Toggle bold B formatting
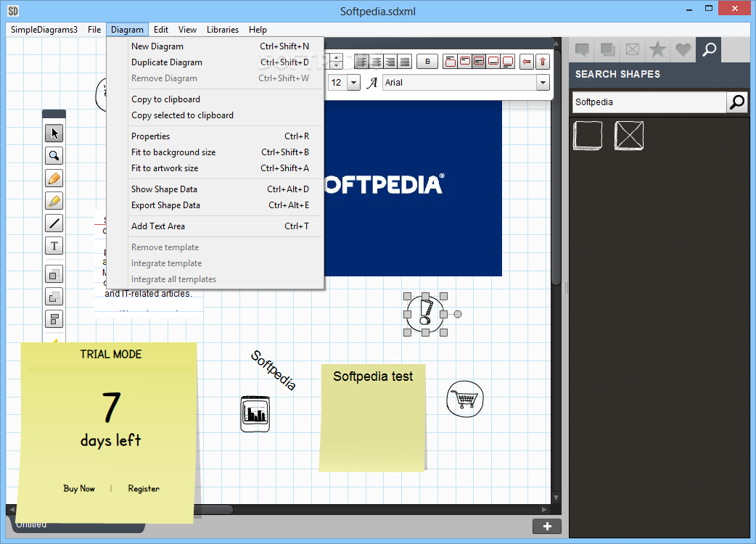This screenshot has width=756, height=544. tap(427, 62)
